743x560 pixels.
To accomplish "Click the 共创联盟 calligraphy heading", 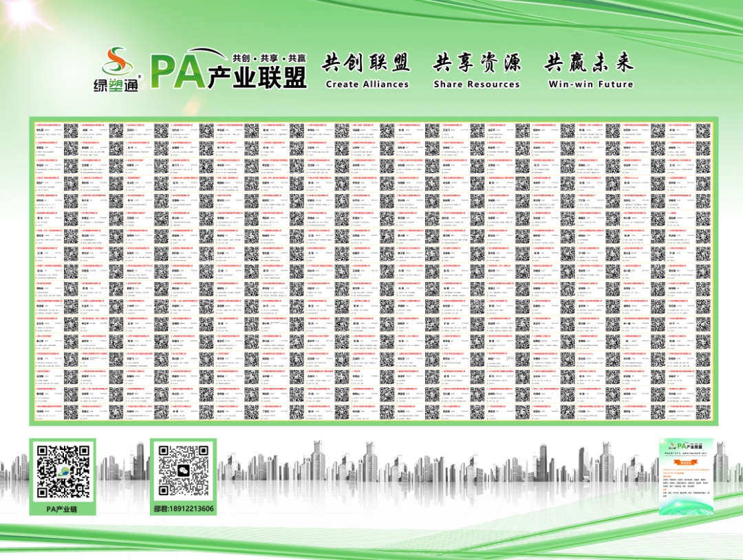I will click(366, 63).
